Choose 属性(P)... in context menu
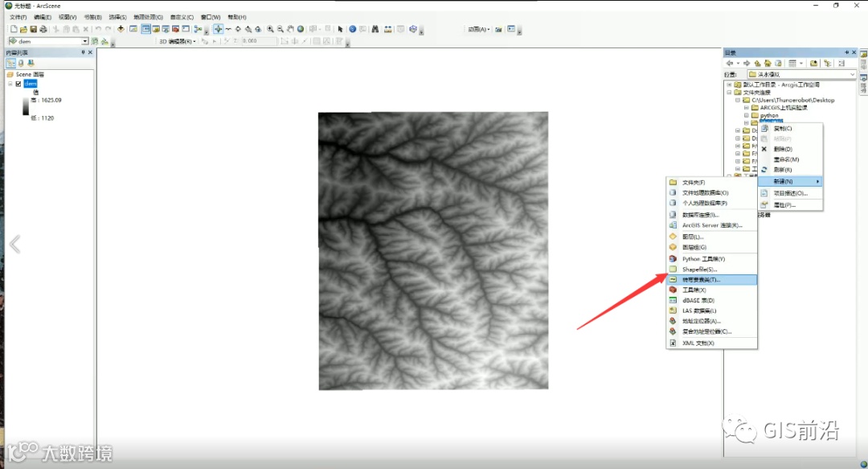This screenshot has width=868, height=469. [791, 205]
